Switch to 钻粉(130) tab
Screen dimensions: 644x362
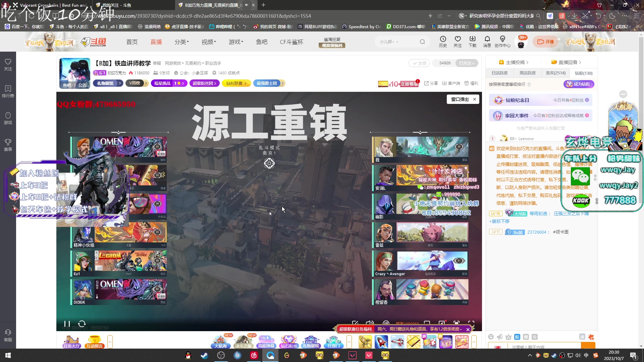point(583,73)
